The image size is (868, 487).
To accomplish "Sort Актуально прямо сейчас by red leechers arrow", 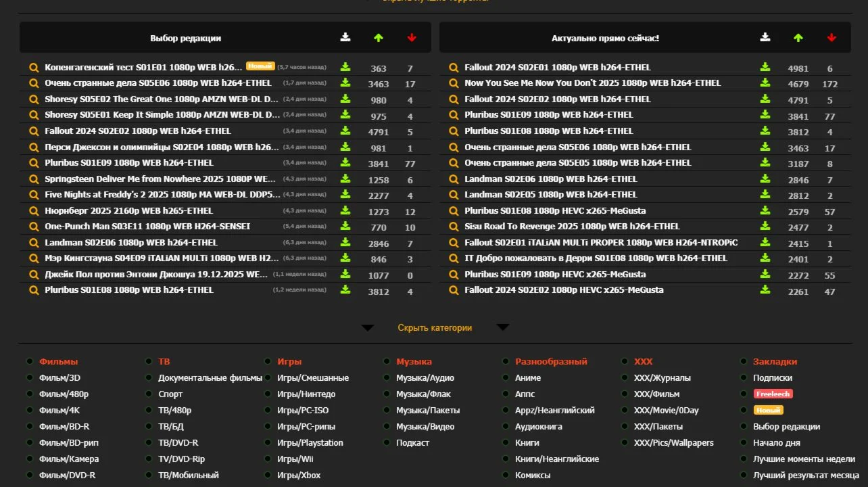I will 832,38.
